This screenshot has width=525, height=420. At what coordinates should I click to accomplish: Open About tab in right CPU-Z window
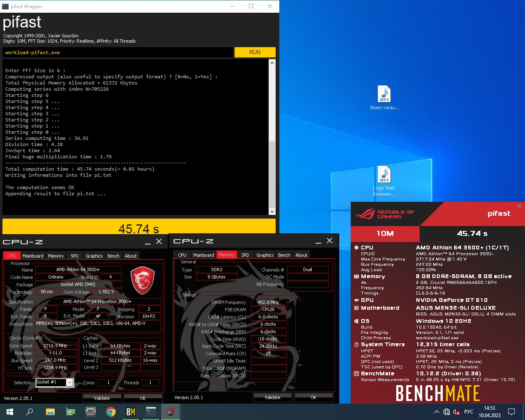pos(301,255)
